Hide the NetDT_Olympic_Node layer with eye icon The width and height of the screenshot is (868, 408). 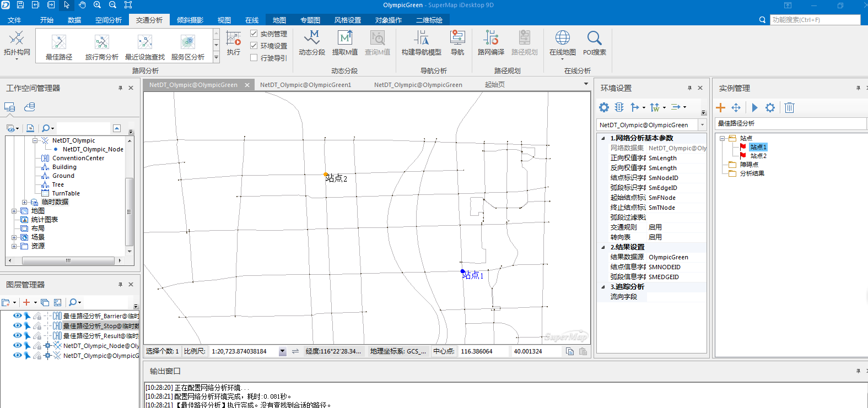(x=18, y=345)
